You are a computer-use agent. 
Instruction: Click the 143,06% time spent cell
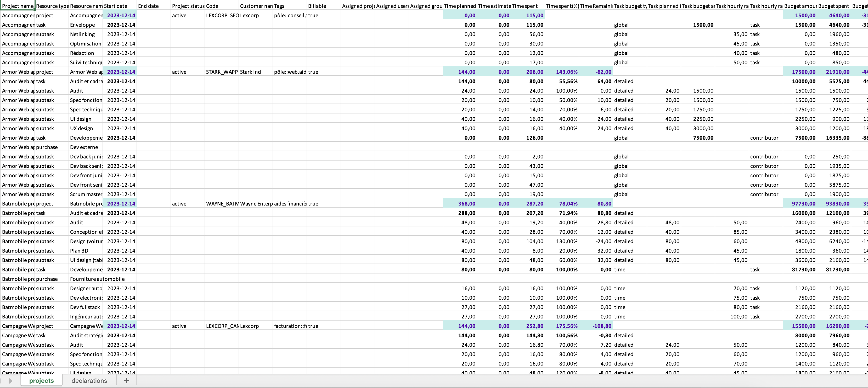coord(562,72)
